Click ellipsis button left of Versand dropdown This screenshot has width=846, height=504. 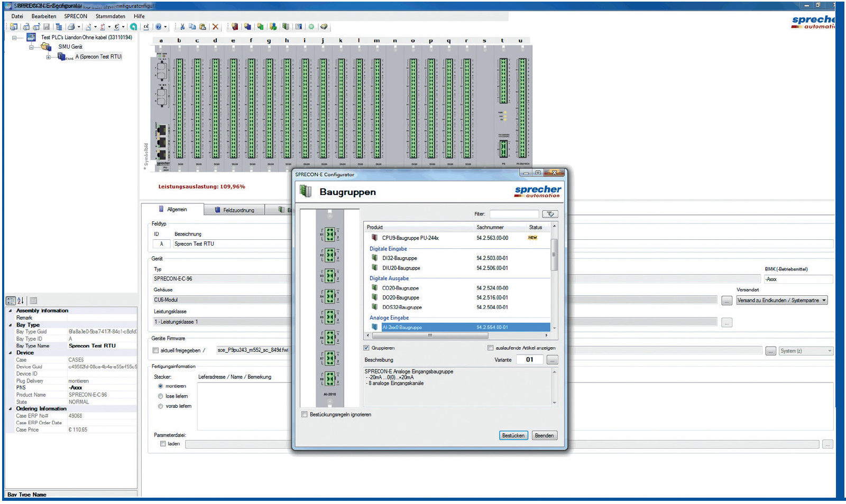(727, 301)
